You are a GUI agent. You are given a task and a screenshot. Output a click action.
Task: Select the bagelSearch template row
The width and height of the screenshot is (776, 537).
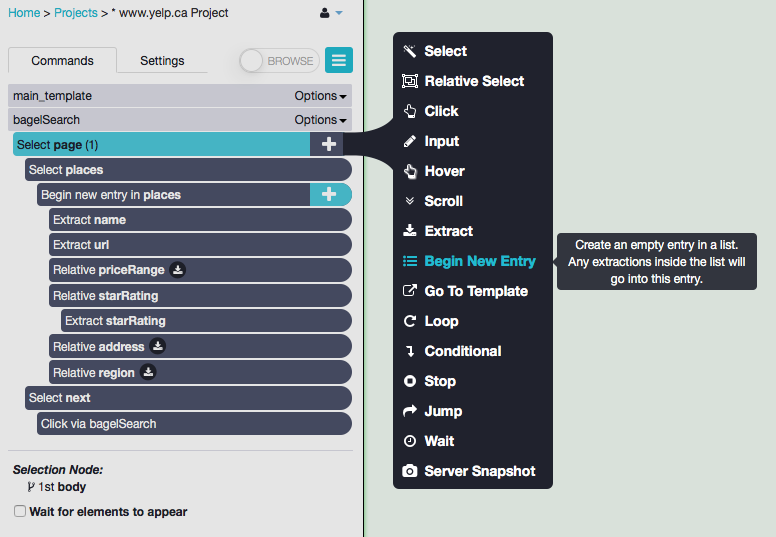pyautogui.click(x=180, y=120)
